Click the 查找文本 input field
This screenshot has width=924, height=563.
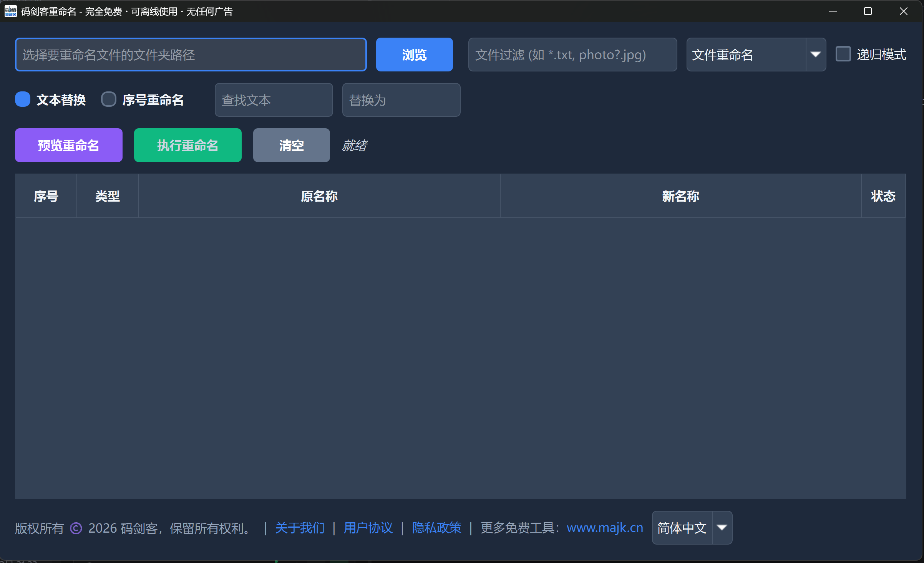tap(274, 100)
